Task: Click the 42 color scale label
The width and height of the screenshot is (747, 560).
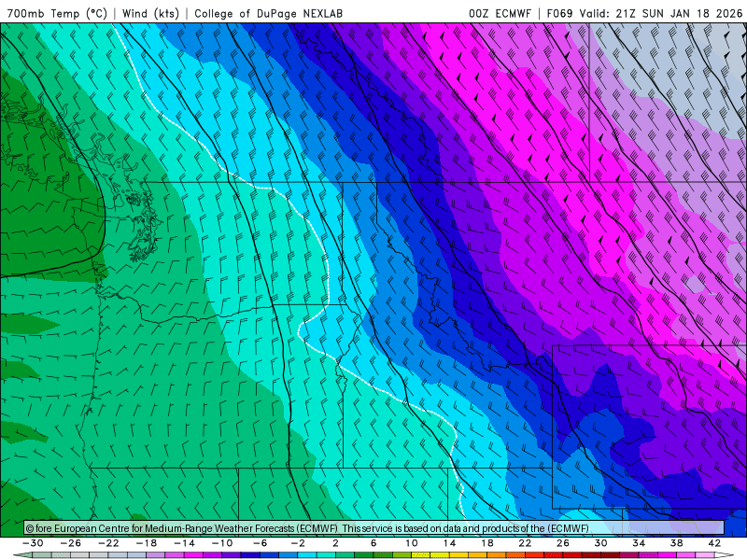Action: click(714, 543)
